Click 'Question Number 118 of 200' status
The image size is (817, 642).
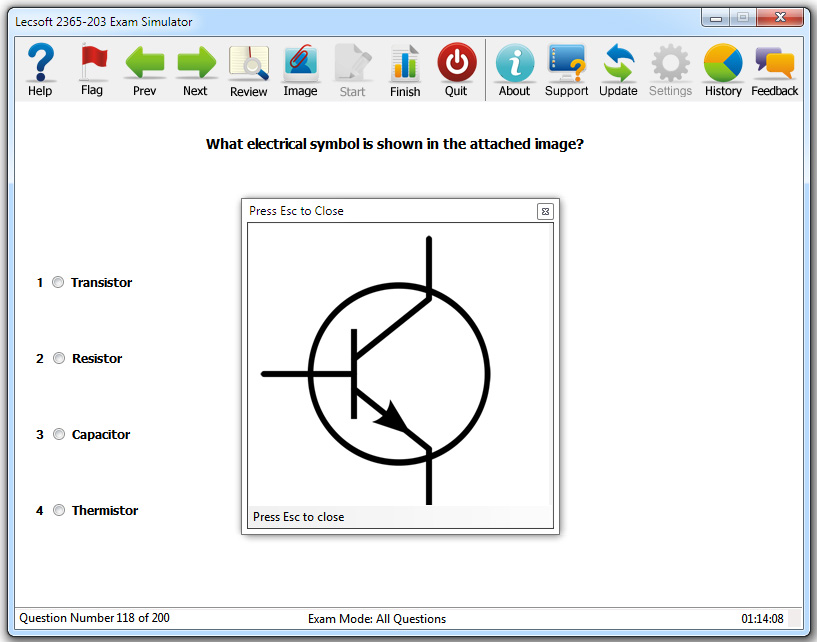pos(94,618)
